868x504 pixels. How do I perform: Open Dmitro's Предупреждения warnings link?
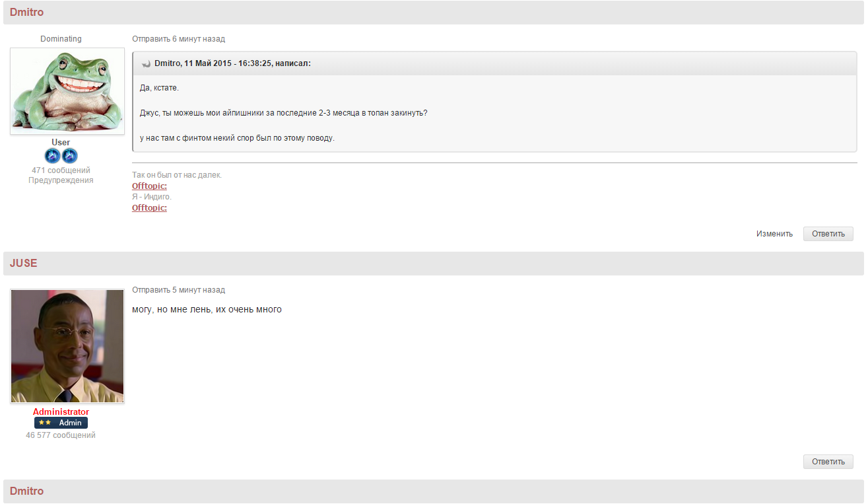pyautogui.click(x=61, y=180)
